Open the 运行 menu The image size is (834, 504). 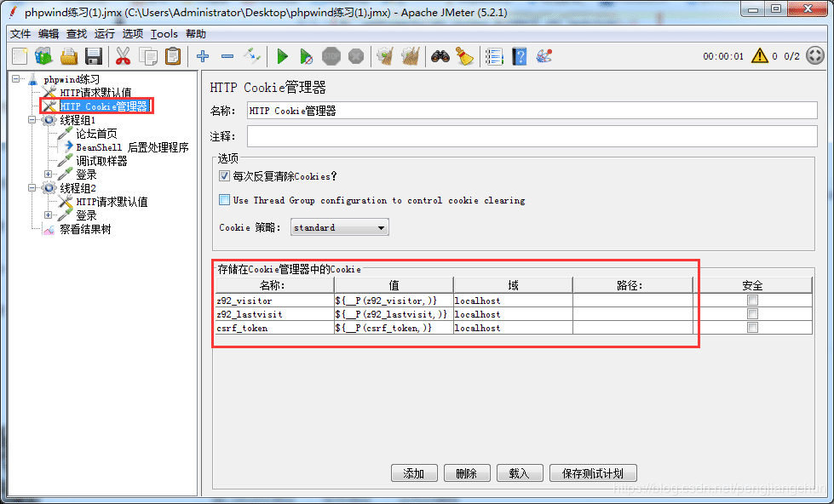click(104, 34)
